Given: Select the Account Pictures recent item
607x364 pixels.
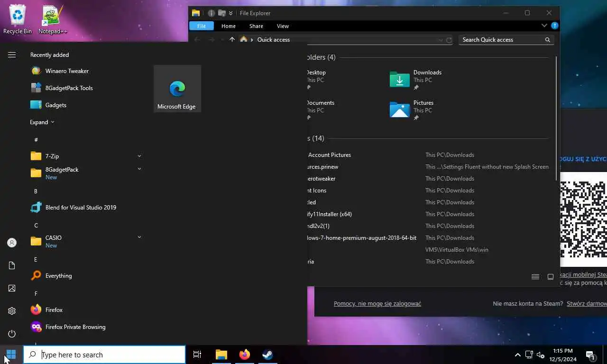Looking at the screenshot, I should pyautogui.click(x=330, y=155).
